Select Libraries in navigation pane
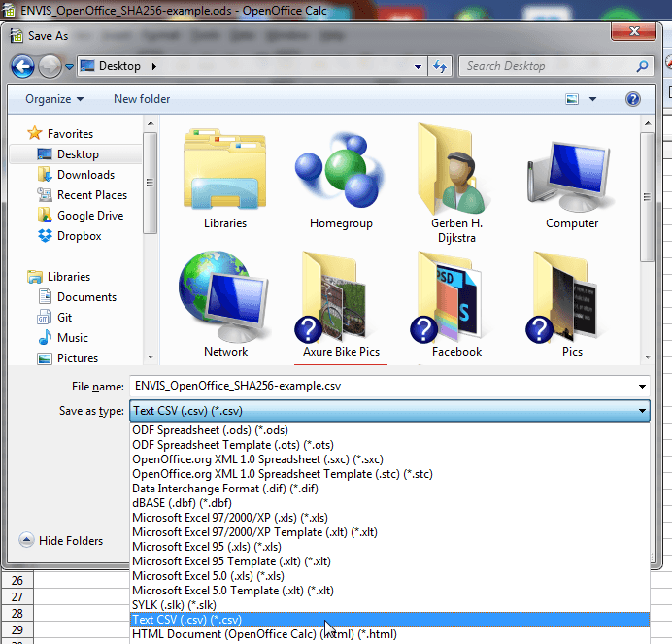672x644 pixels. pyautogui.click(x=59, y=277)
